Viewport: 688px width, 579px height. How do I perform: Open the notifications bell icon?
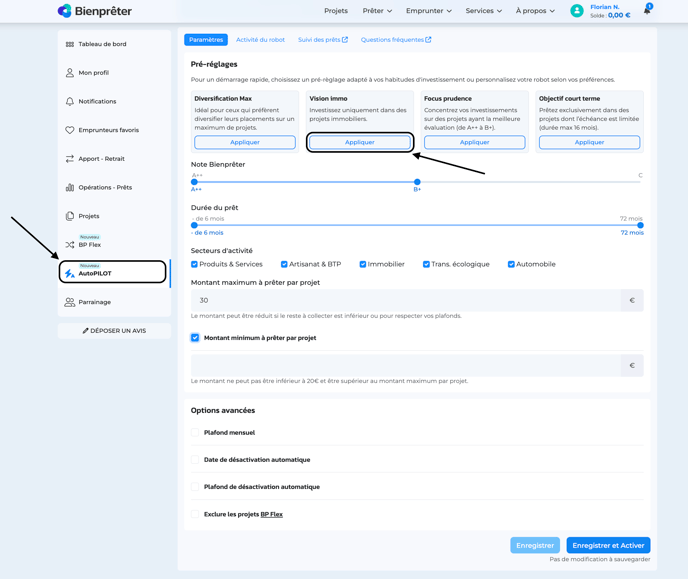(x=647, y=11)
